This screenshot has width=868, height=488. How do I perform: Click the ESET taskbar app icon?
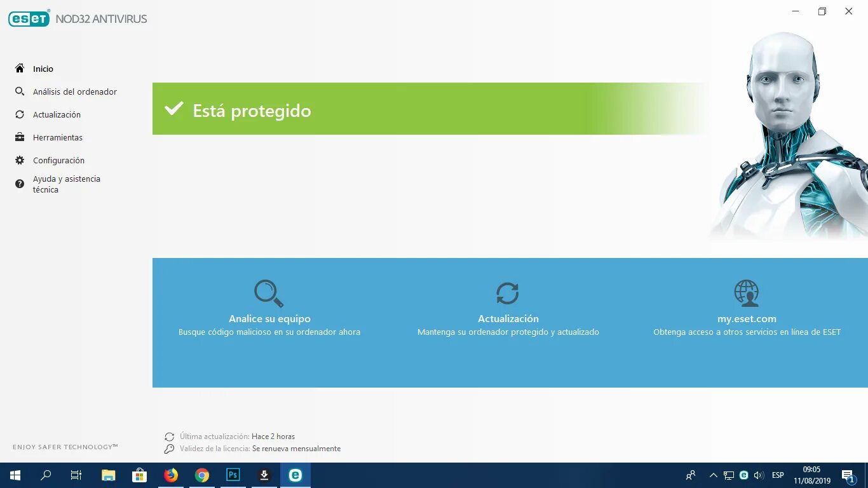click(295, 475)
